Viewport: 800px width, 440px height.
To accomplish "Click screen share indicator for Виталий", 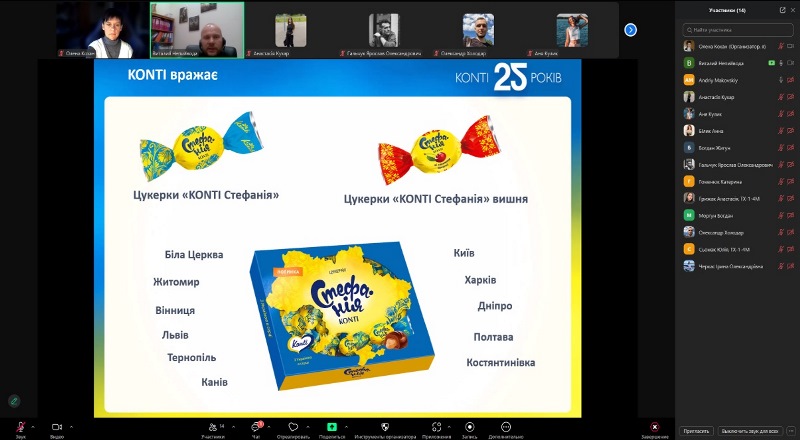I will point(771,63).
